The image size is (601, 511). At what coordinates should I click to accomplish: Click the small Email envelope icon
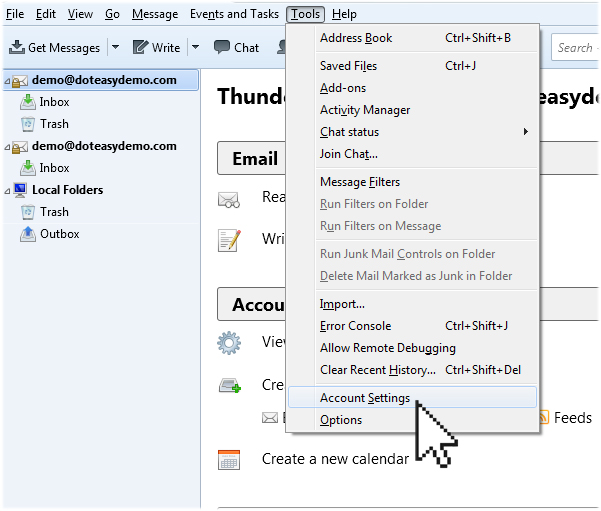pos(270,417)
